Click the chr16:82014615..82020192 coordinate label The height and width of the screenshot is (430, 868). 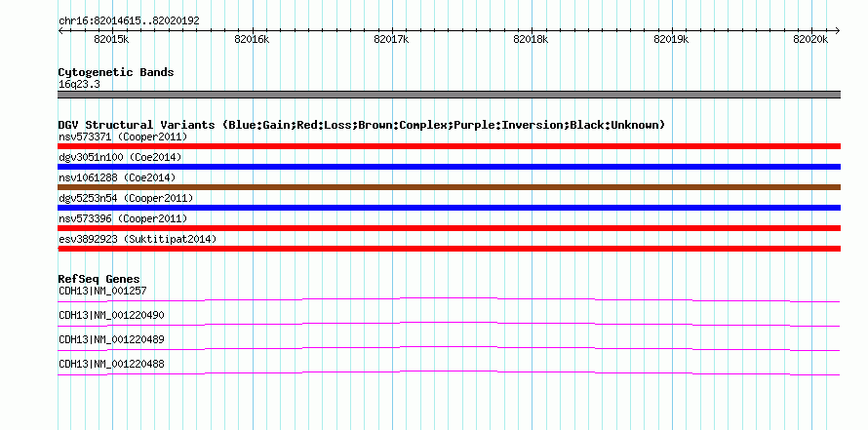pyautogui.click(x=129, y=21)
